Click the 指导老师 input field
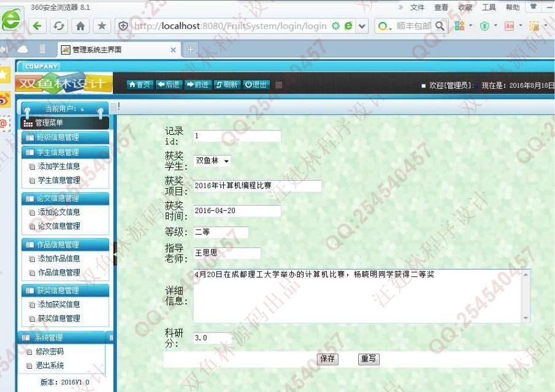Screen dimensions: 555x392 (227, 253)
